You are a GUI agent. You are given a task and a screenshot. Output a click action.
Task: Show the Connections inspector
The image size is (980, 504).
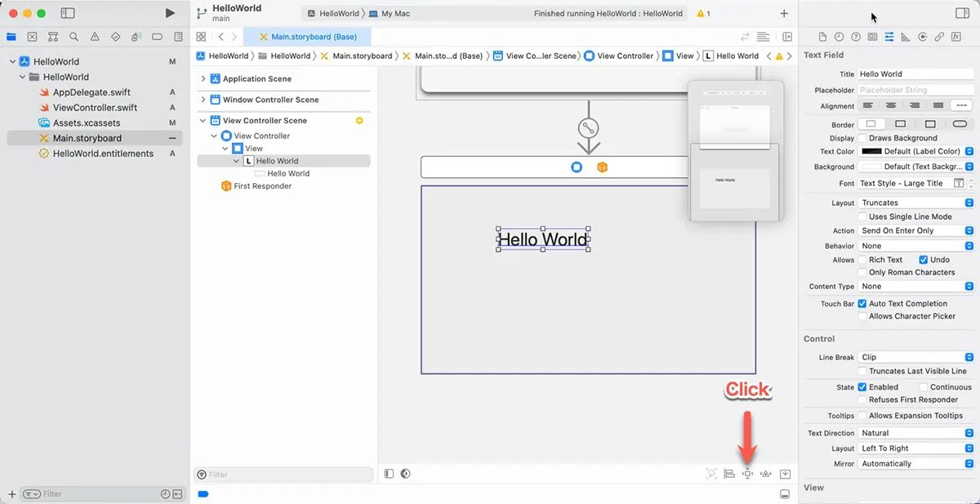[x=923, y=37]
